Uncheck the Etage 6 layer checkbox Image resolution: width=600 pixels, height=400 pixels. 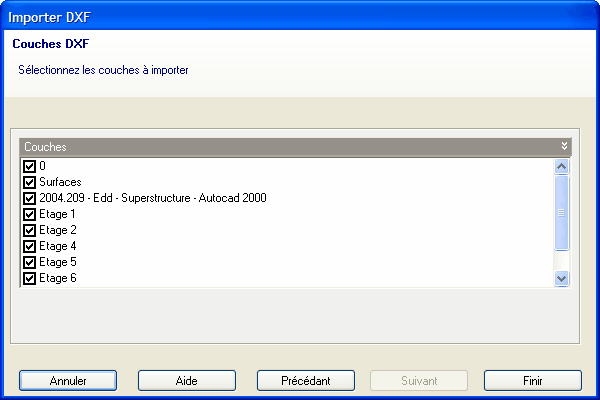[x=29, y=278]
